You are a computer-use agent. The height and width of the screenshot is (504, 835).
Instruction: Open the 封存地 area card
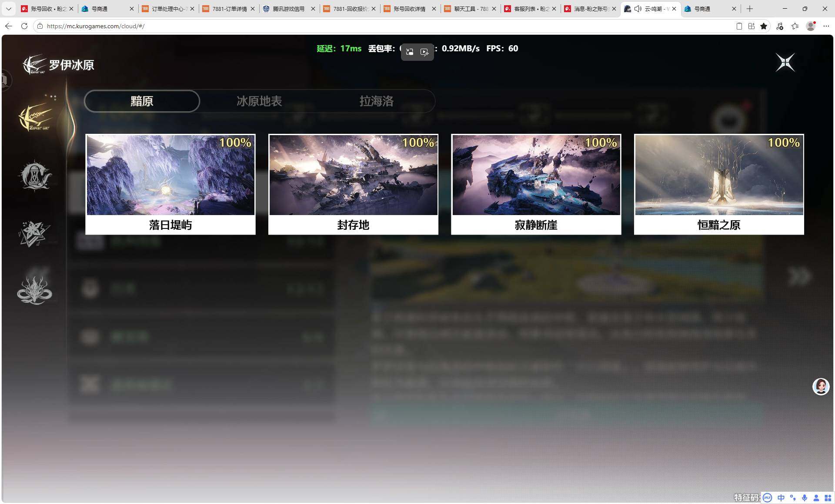[x=353, y=184]
